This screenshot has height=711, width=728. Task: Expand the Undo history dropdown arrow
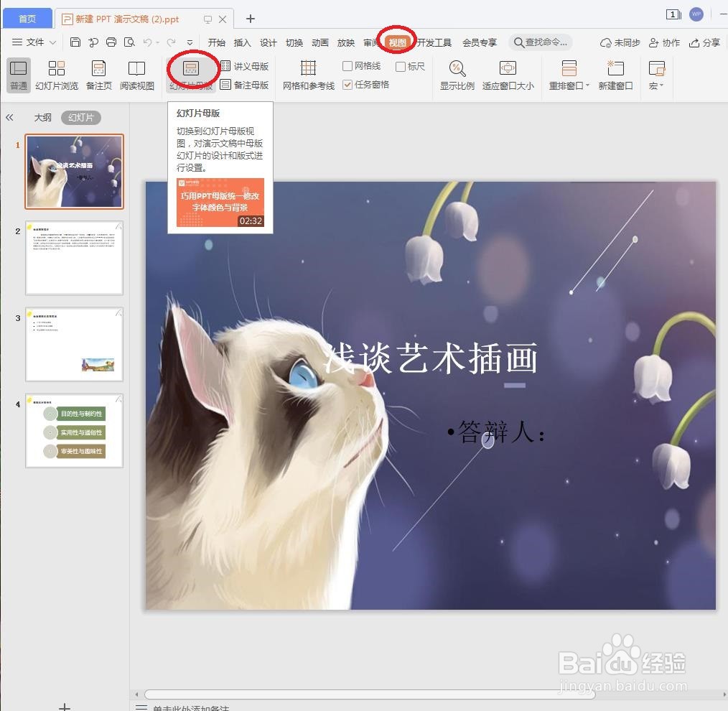(158, 42)
